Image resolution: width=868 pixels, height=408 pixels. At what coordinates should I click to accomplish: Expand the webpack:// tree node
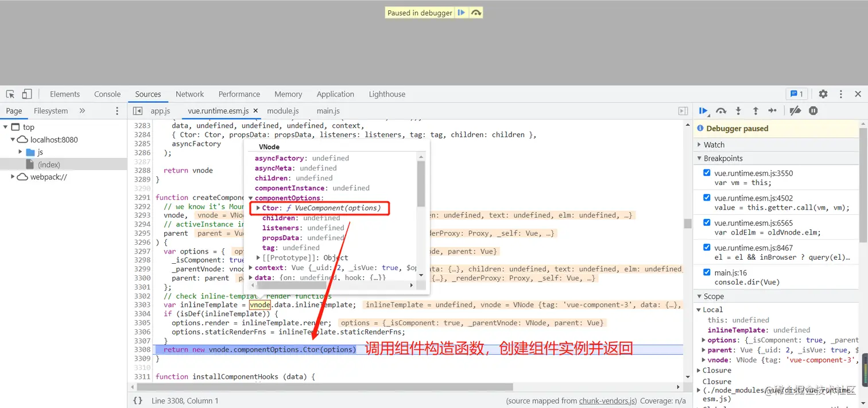(13, 177)
